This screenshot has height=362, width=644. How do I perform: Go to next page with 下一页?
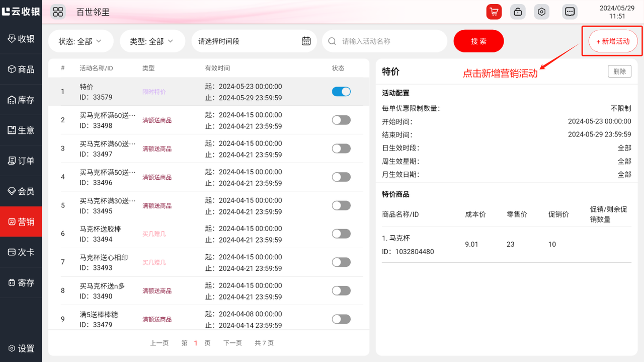(232, 343)
